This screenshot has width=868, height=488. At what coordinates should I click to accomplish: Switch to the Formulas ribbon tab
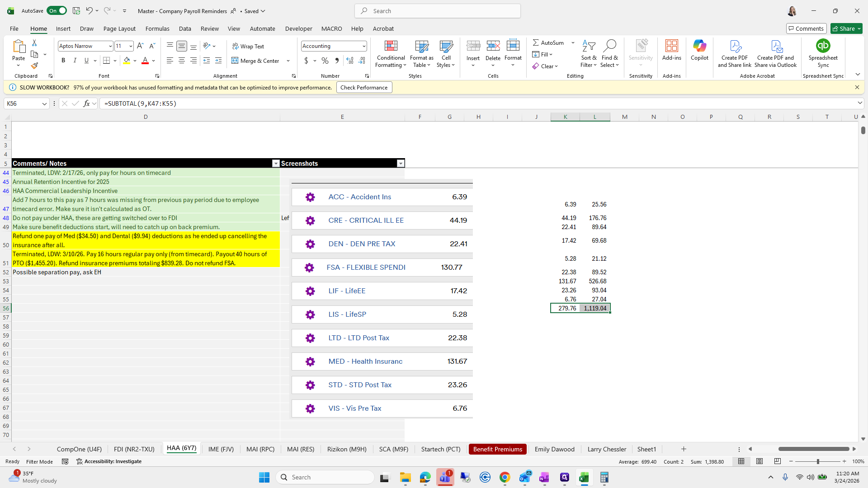coord(157,28)
